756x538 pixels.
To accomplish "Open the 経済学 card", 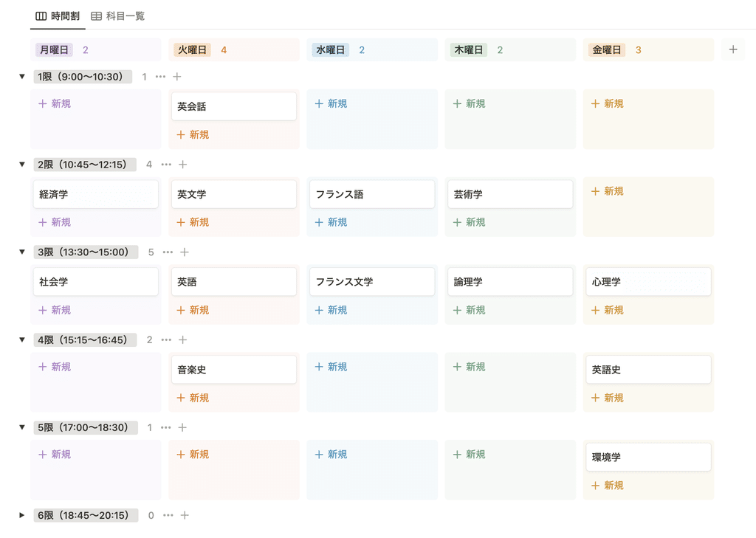I will pyautogui.click(x=95, y=194).
